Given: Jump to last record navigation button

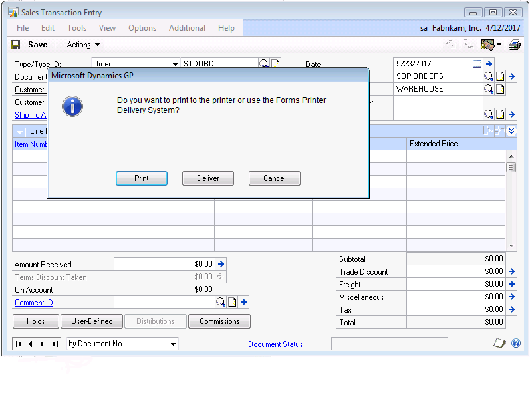Looking at the screenshot, I should click(55, 344).
